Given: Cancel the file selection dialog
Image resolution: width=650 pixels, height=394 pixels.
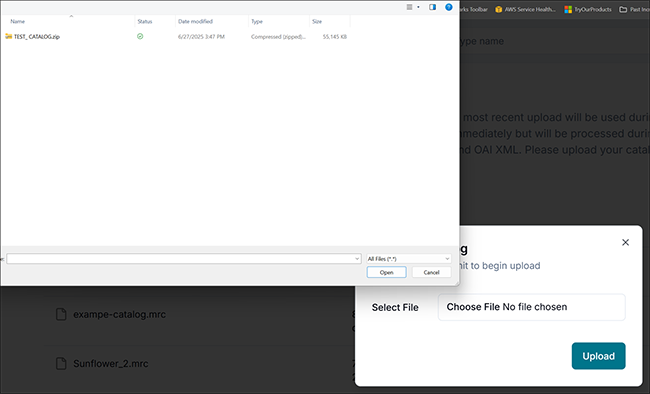Looking at the screenshot, I should (431, 272).
